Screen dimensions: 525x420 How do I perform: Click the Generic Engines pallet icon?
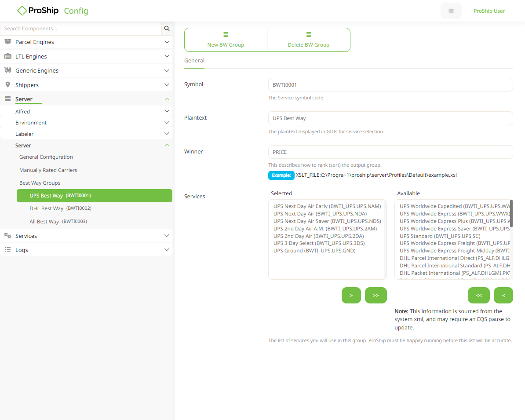(x=8, y=70)
